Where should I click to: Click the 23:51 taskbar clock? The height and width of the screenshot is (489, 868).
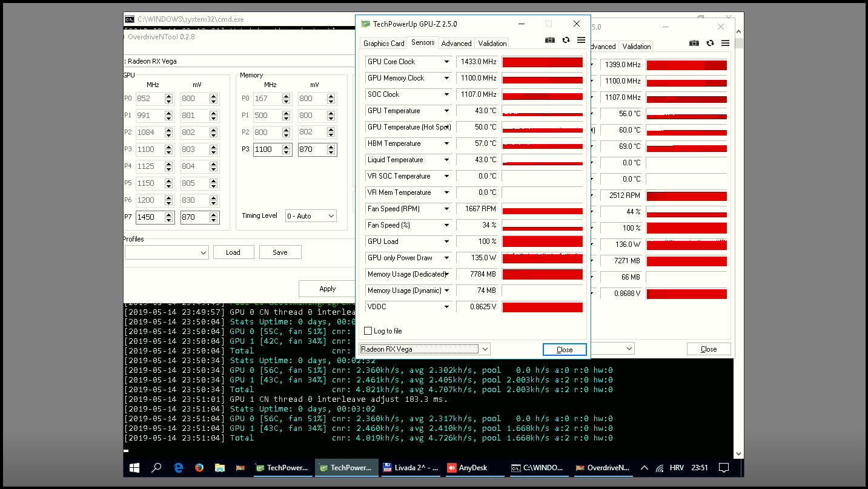700,467
